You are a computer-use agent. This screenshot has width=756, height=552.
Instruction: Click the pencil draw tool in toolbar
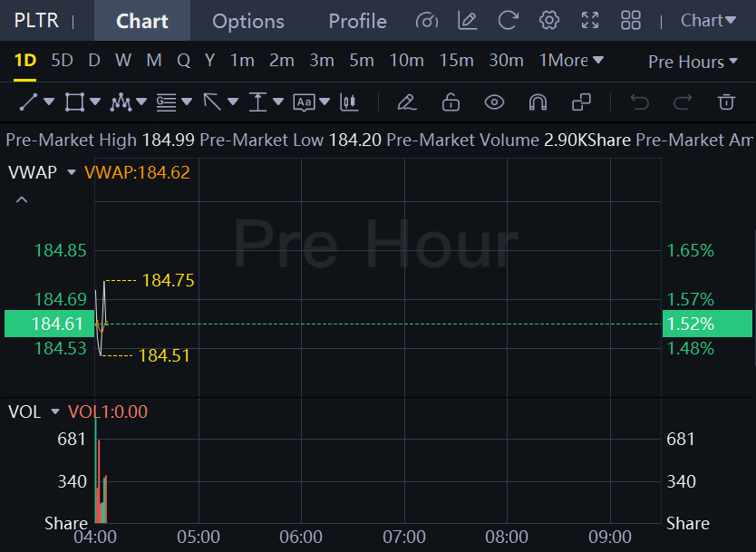click(407, 102)
